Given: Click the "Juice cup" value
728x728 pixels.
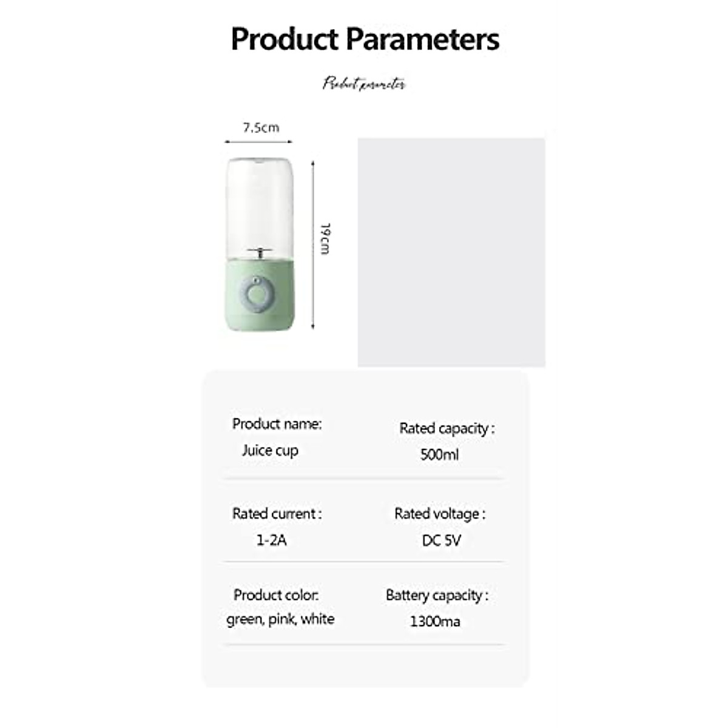Looking at the screenshot, I should click(270, 450).
